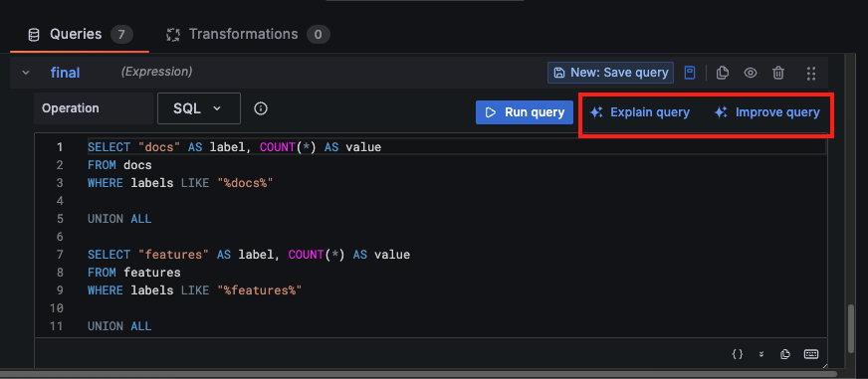Collapse the final query row chevron

(26, 73)
